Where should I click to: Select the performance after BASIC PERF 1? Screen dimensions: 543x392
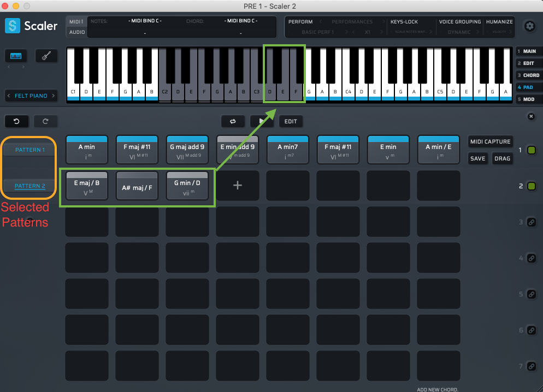[346, 32]
